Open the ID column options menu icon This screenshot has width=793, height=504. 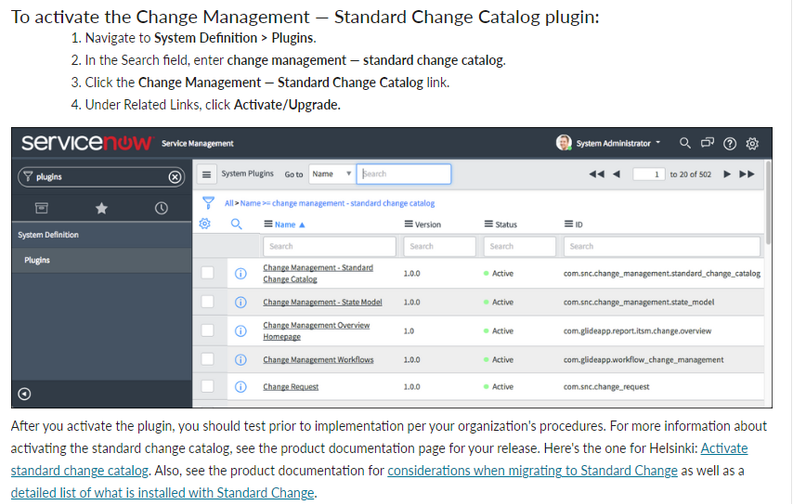pyautogui.click(x=568, y=224)
